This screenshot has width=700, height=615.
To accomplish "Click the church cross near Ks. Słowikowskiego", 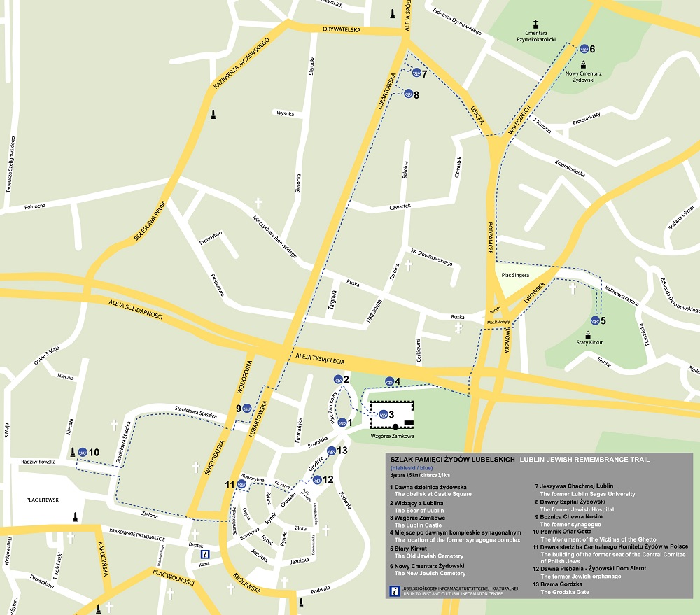I will point(408,266).
